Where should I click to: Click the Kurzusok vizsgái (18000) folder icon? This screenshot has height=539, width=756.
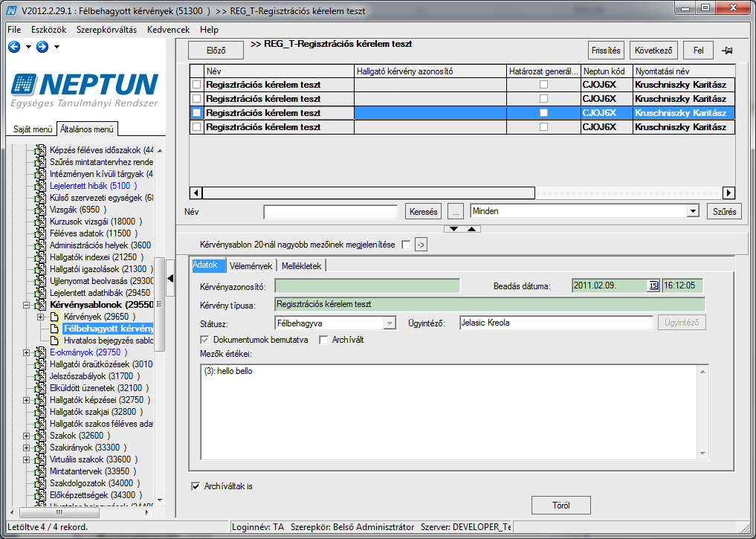coord(40,222)
